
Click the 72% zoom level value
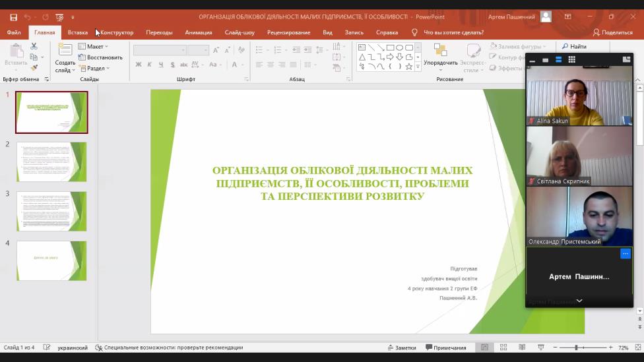tap(624, 347)
